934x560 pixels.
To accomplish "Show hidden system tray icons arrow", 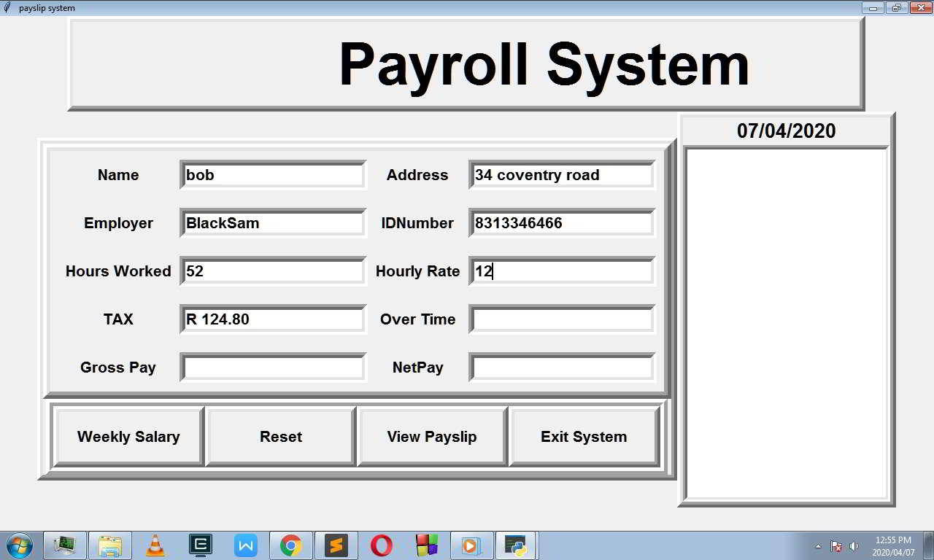I will click(x=818, y=546).
